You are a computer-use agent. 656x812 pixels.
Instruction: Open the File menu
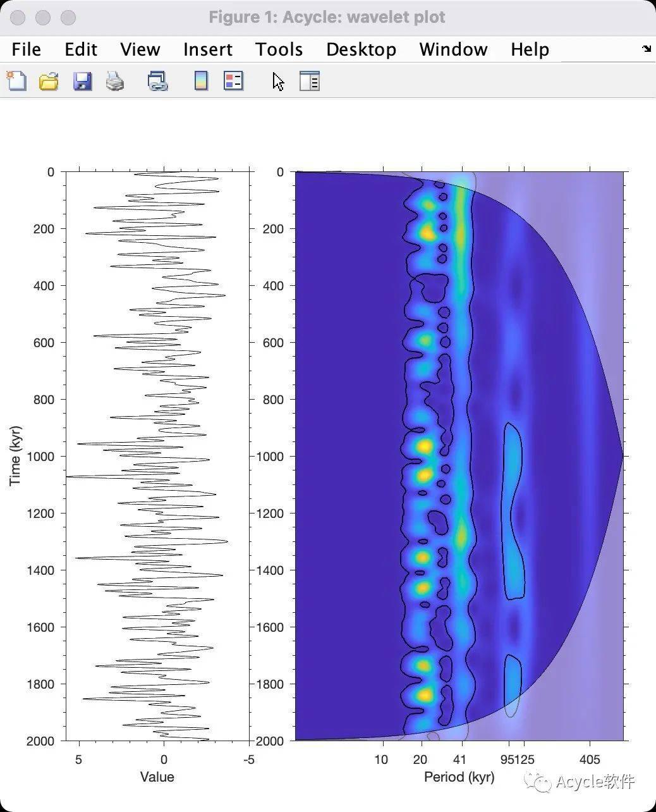tap(26, 49)
